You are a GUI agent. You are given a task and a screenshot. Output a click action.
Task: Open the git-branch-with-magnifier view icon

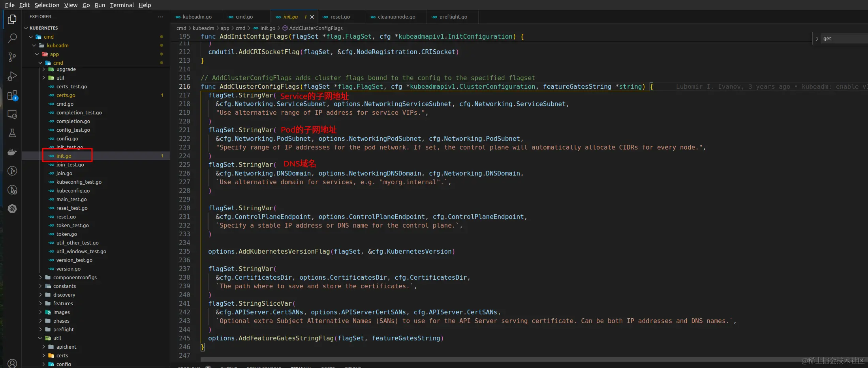point(12,190)
